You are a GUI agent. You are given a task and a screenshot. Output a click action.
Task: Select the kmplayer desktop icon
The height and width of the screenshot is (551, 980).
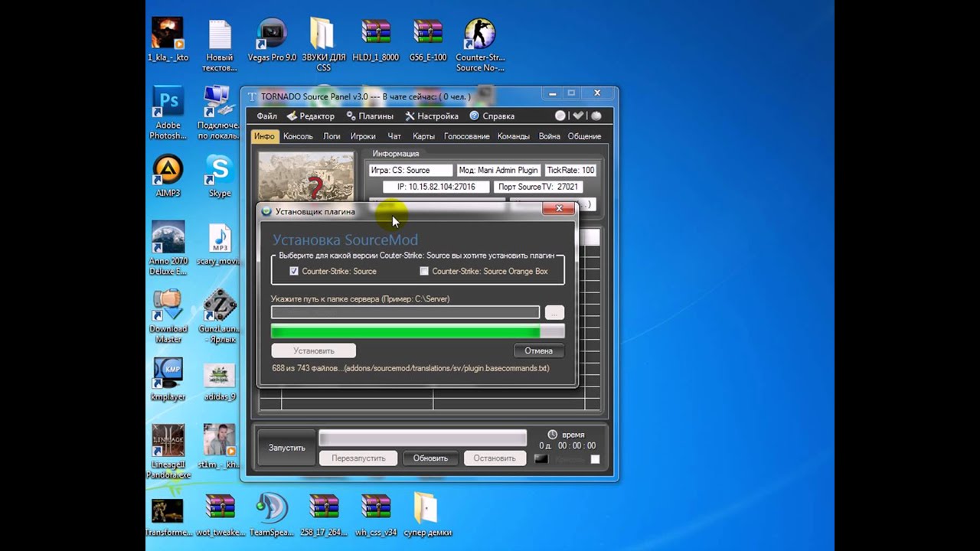pos(168,380)
